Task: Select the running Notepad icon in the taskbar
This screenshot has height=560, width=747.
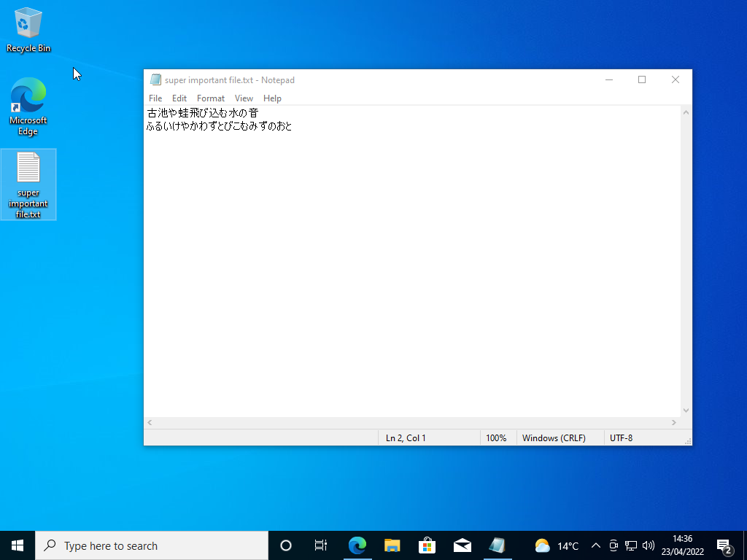Action: click(497, 545)
